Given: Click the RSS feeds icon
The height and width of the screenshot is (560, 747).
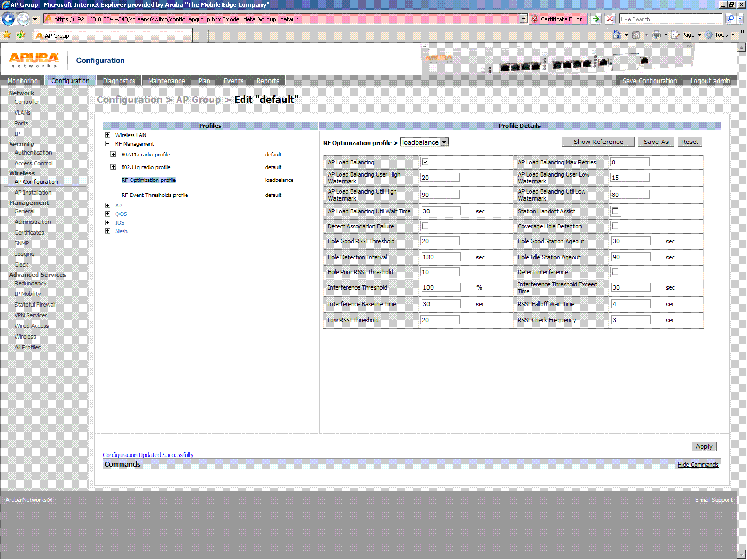Looking at the screenshot, I should click(635, 35).
